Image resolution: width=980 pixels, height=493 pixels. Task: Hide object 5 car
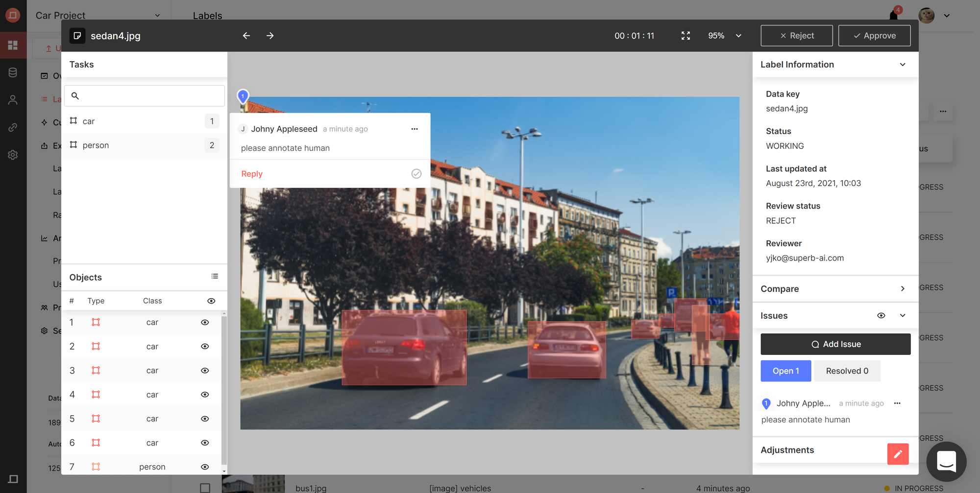205,419
